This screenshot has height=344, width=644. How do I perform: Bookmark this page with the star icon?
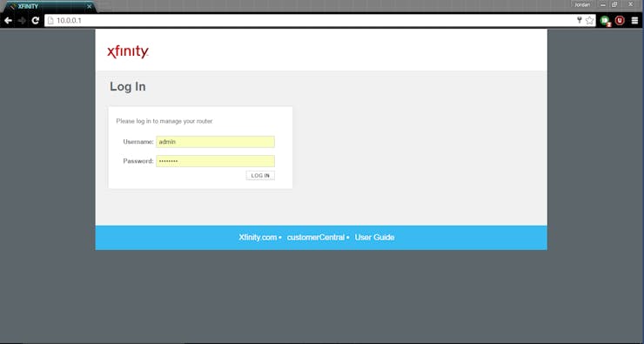(x=590, y=21)
